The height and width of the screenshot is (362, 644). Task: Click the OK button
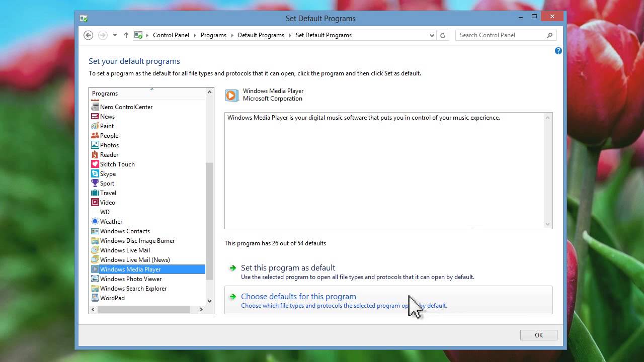(x=539, y=335)
